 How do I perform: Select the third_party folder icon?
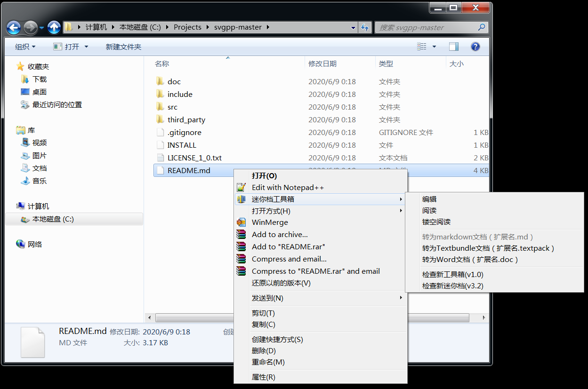pos(160,119)
